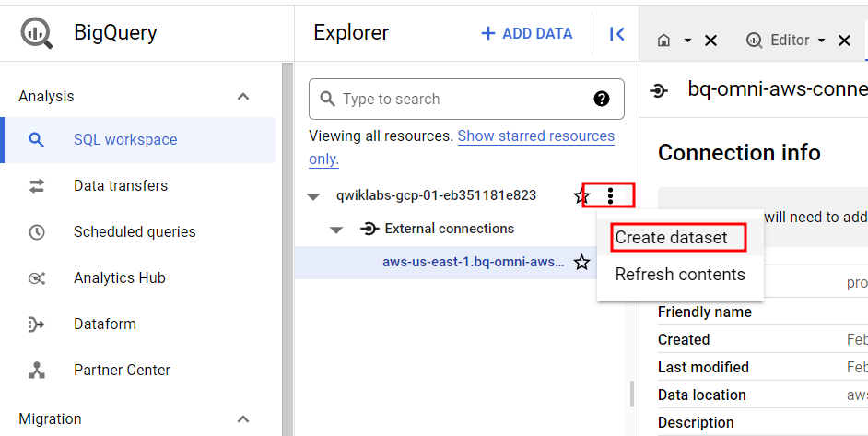Screen dimensions: 868x436
Task: Click the left navigation scrollbar
Action: [x=287, y=249]
